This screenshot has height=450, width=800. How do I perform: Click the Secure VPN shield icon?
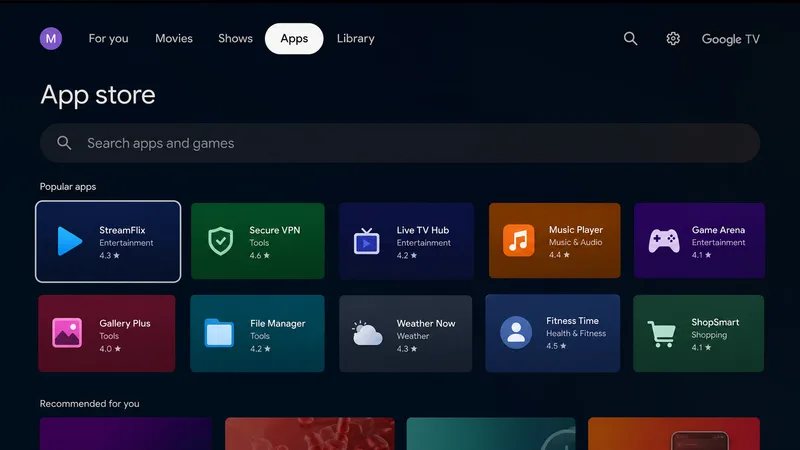(220, 241)
